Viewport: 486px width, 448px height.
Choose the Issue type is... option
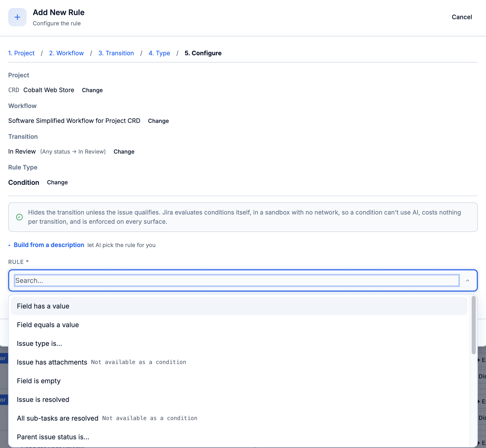point(239,344)
